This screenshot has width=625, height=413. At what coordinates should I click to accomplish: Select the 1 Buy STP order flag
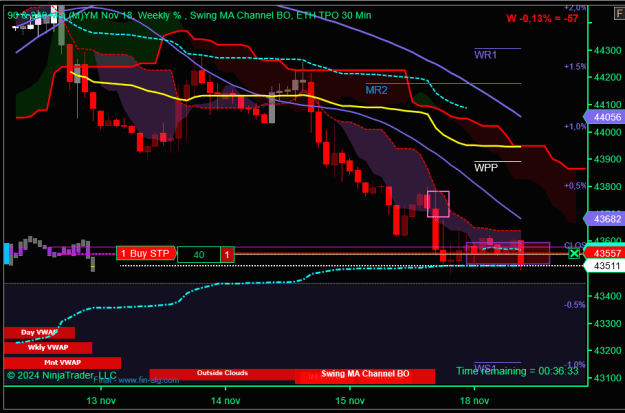click(146, 253)
